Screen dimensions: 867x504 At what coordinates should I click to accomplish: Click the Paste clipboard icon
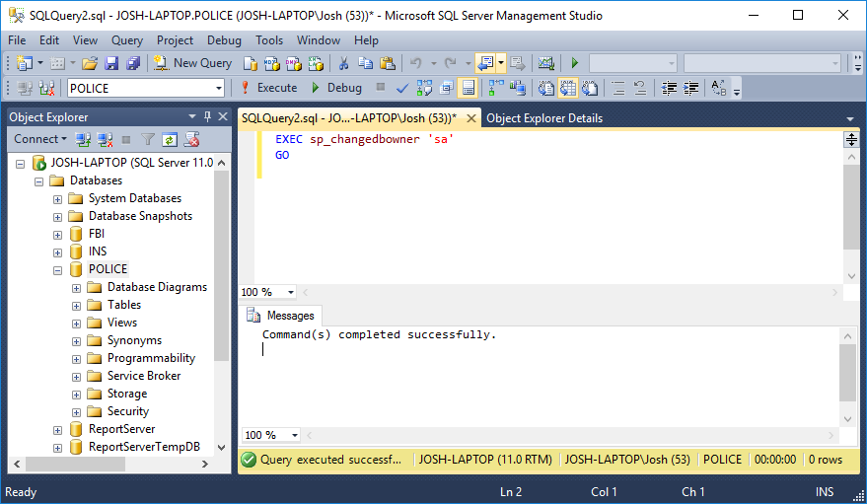coord(388,63)
